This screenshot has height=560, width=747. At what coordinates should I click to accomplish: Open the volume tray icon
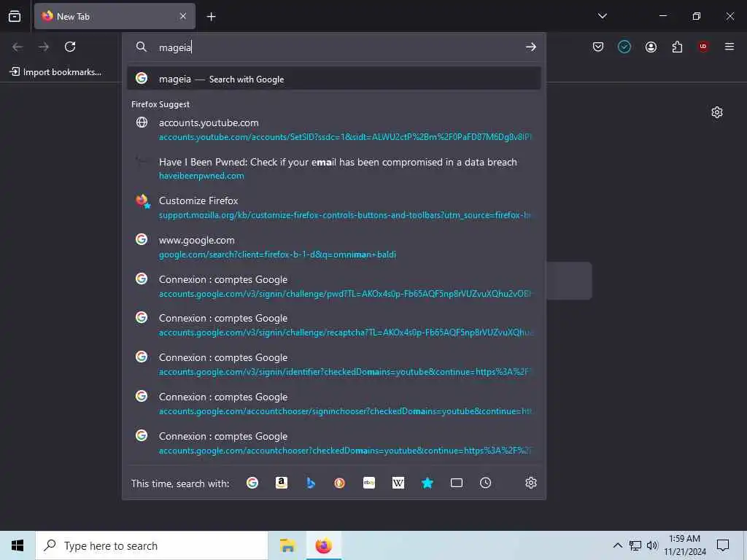click(x=651, y=545)
